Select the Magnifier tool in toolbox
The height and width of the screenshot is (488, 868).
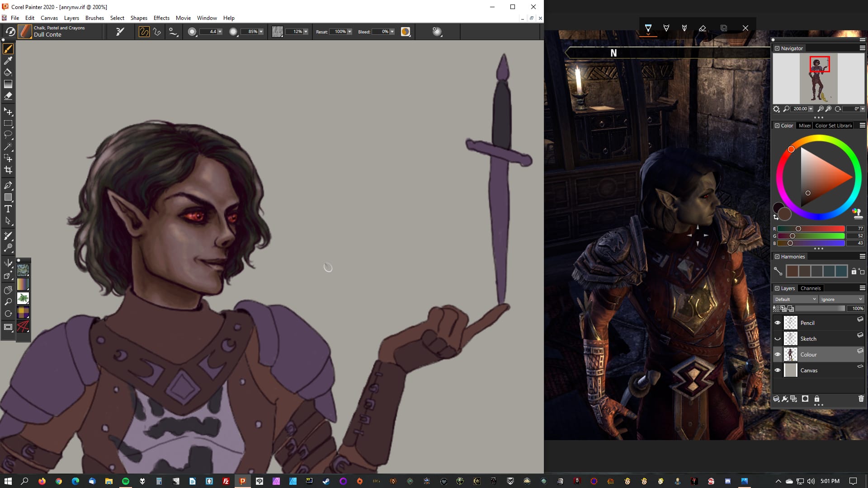[8, 302]
